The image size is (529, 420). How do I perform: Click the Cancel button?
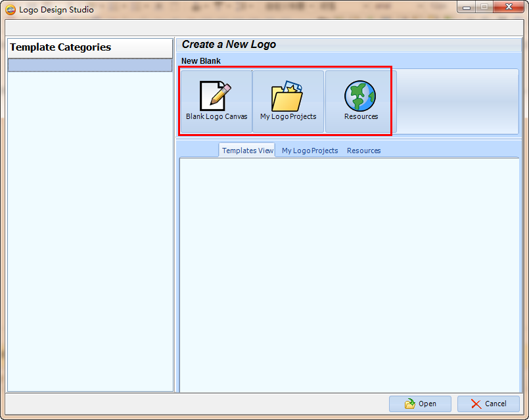pos(488,404)
